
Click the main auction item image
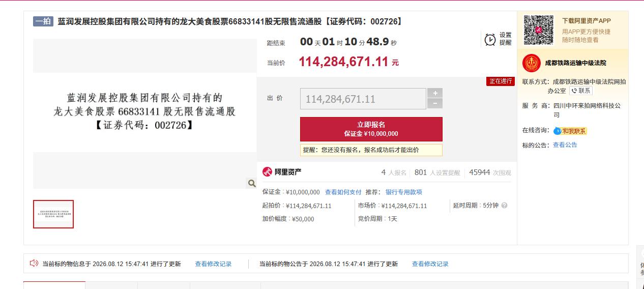click(x=145, y=113)
